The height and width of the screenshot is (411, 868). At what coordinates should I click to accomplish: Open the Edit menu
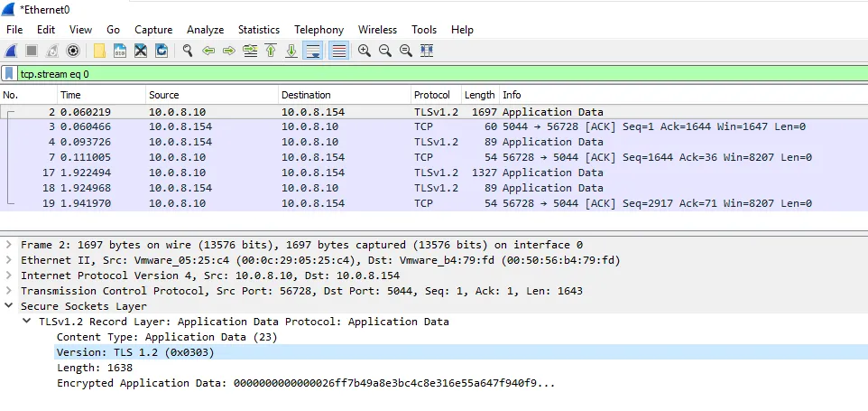point(46,30)
